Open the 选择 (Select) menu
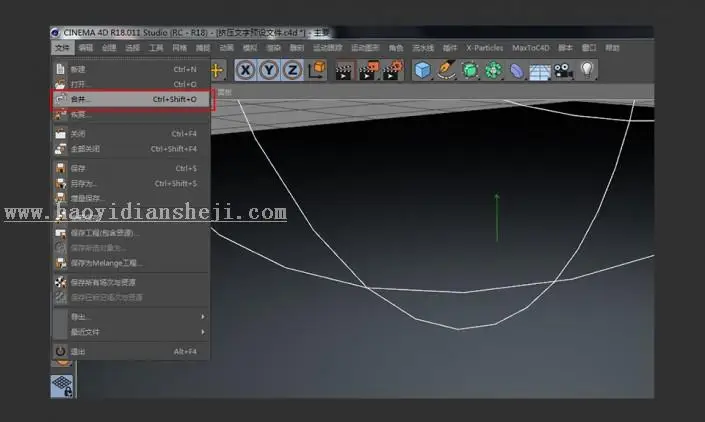Viewport: 705px width, 422px height. click(x=132, y=48)
